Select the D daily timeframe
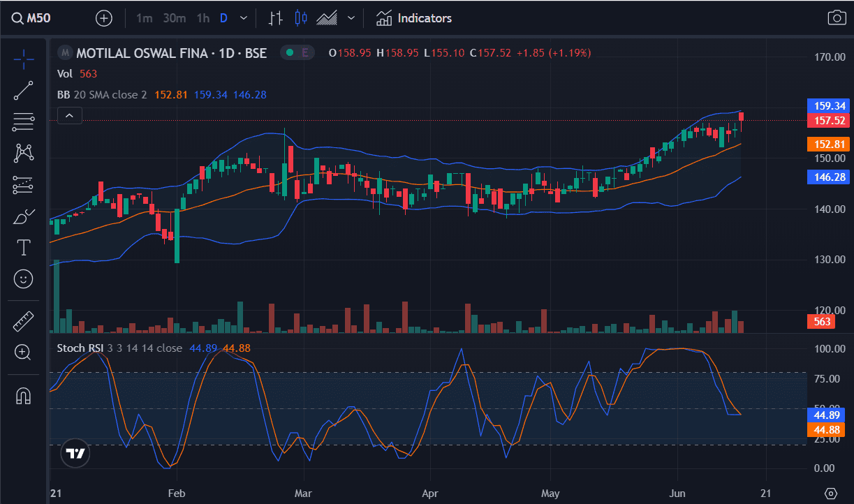854x504 pixels. tap(223, 18)
